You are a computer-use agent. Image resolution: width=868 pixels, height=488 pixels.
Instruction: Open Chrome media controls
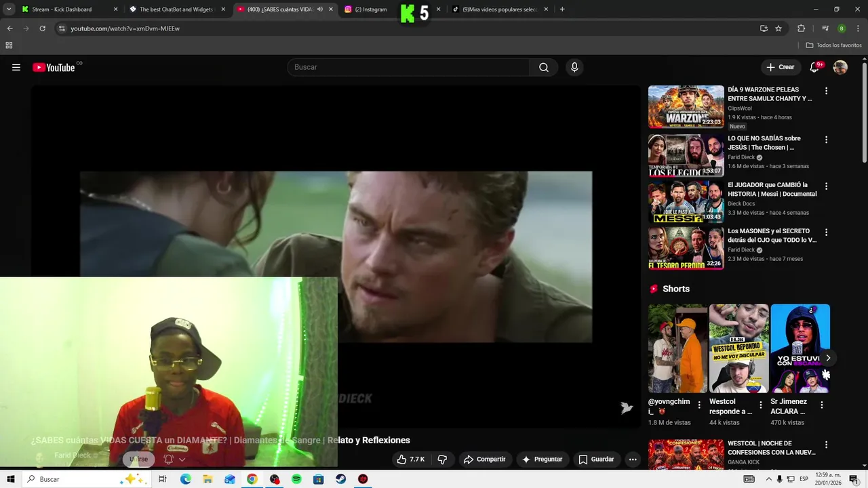click(825, 28)
